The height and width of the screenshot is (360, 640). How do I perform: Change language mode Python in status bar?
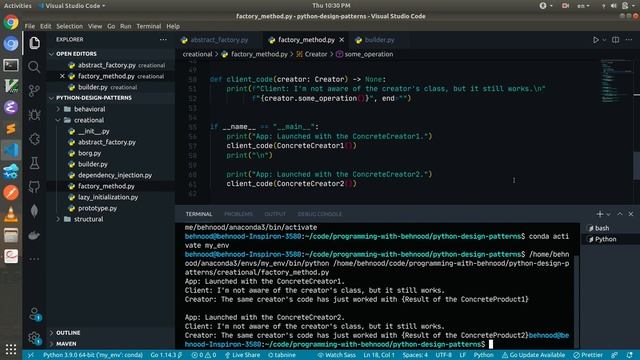pyautogui.click(x=484, y=355)
